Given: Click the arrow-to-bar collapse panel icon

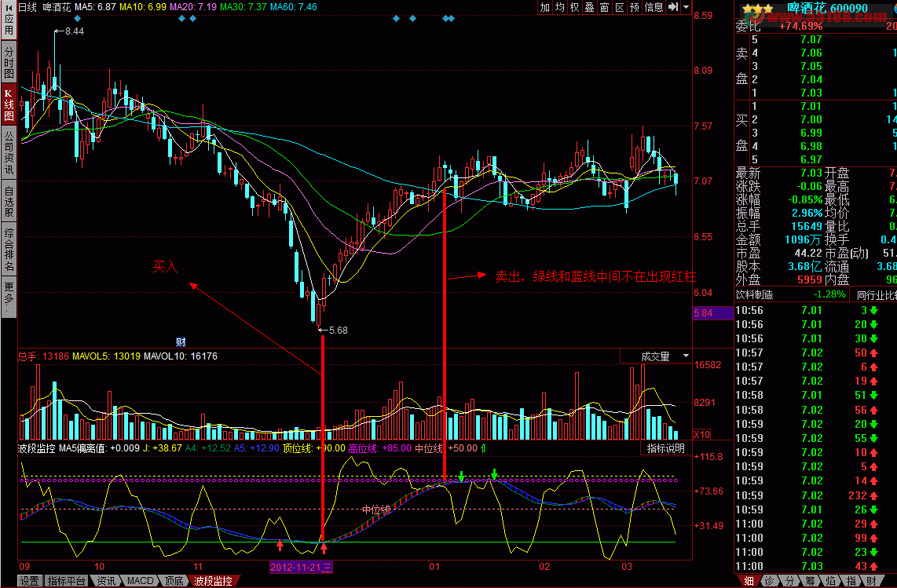Looking at the screenshot, I should (673, 7).
